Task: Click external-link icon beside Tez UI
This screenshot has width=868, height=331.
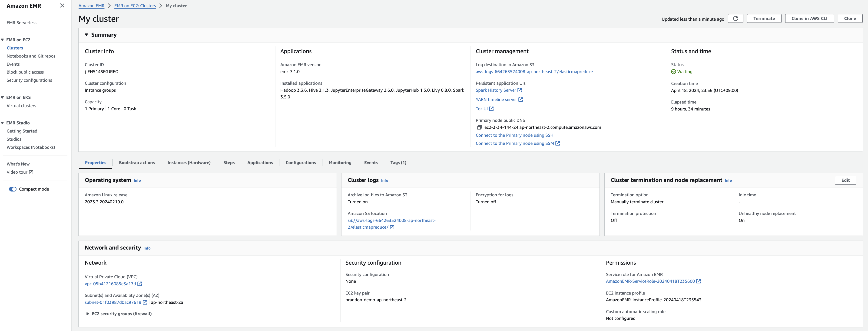Action: pos(491,109)
